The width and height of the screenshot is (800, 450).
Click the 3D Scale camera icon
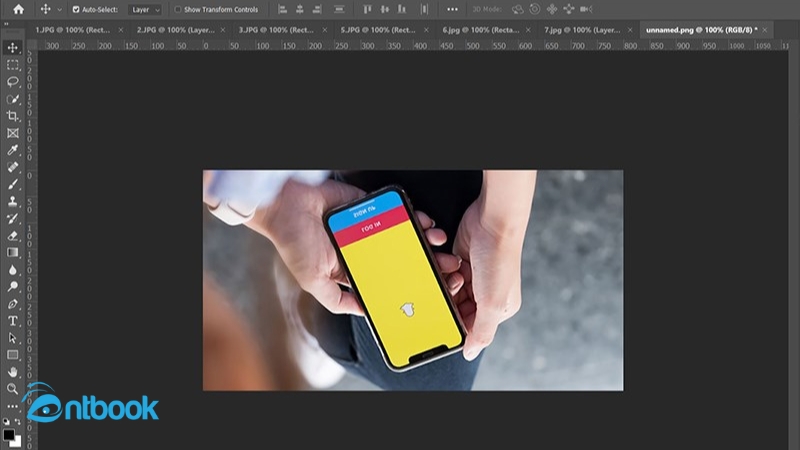pos(586,9)
